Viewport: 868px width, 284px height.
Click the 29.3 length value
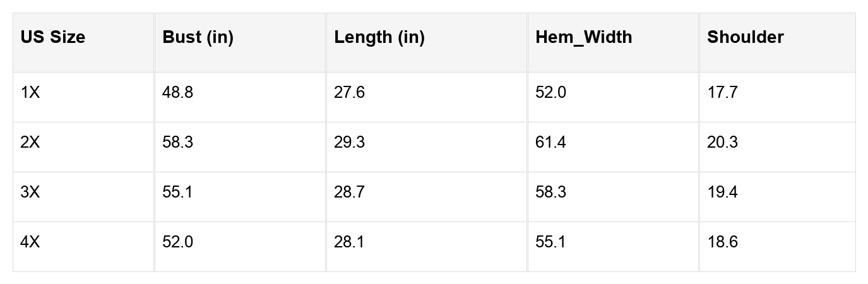(x=349, y=143)
